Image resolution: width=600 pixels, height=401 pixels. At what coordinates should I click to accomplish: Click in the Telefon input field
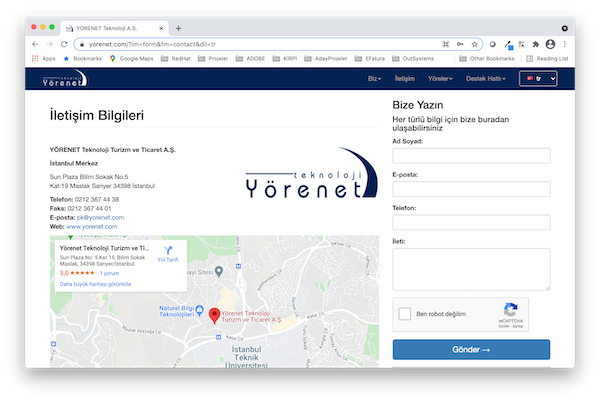[471, 222]
